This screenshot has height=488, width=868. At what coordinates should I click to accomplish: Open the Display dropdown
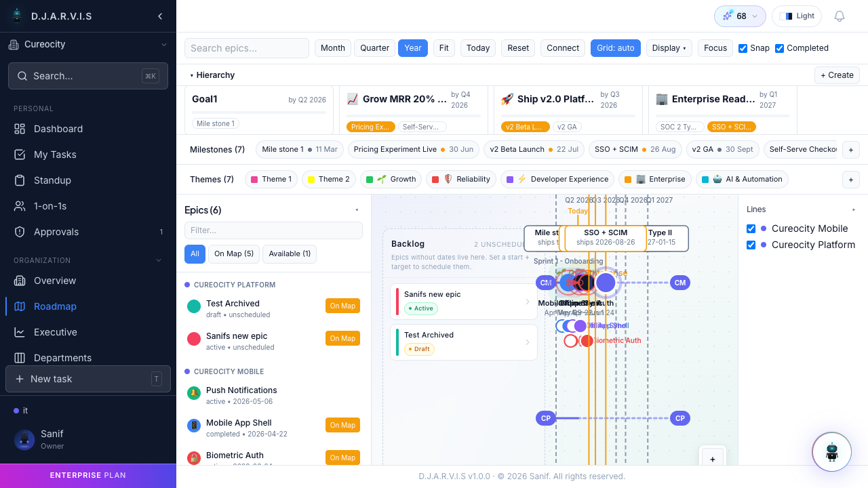[x=669, y=48]
